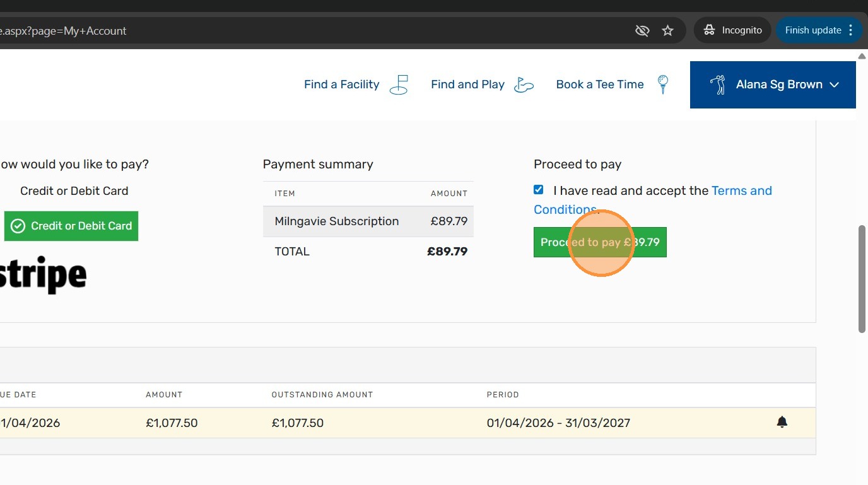Open the Find a Facility menu item
Screen dimensions: 868x485
[341, 85]
